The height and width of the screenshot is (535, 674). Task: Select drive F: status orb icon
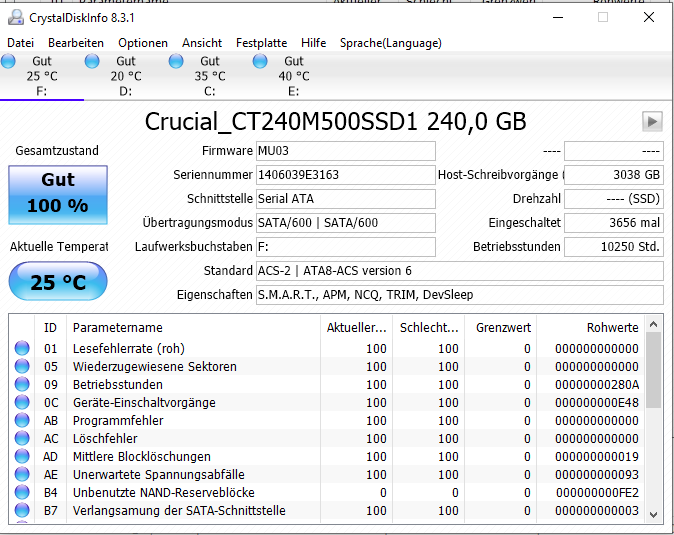tap(8, 61)
